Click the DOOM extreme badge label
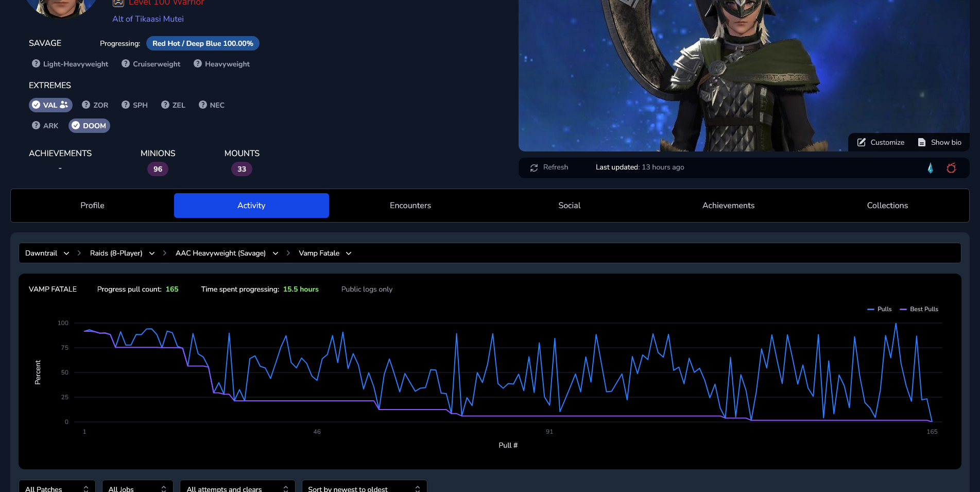This screenshot has width=980, height=492. pyautogui.click(x=94, y=126)
